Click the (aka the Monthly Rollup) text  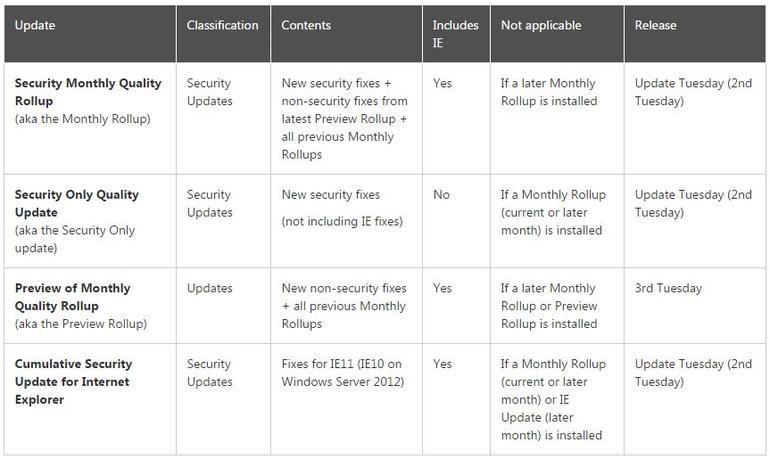(x=83, y=119)
